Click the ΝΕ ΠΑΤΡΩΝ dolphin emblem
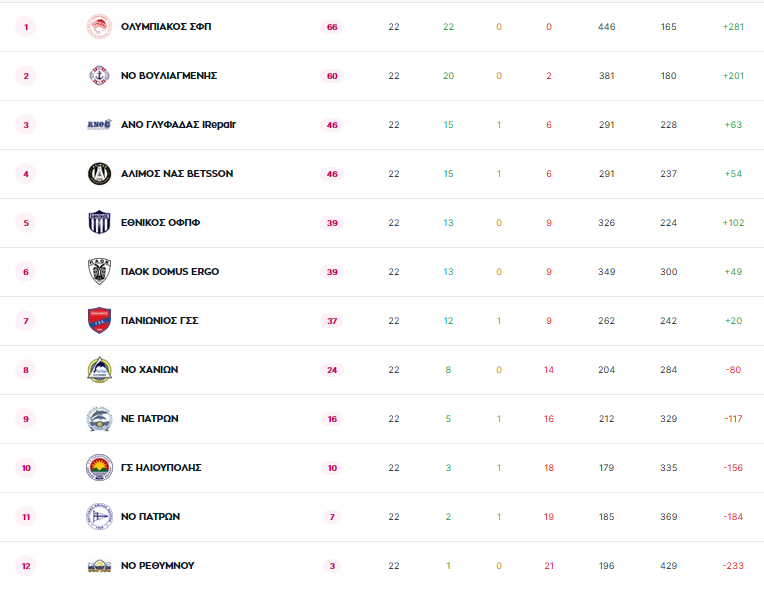 [99, 419]
